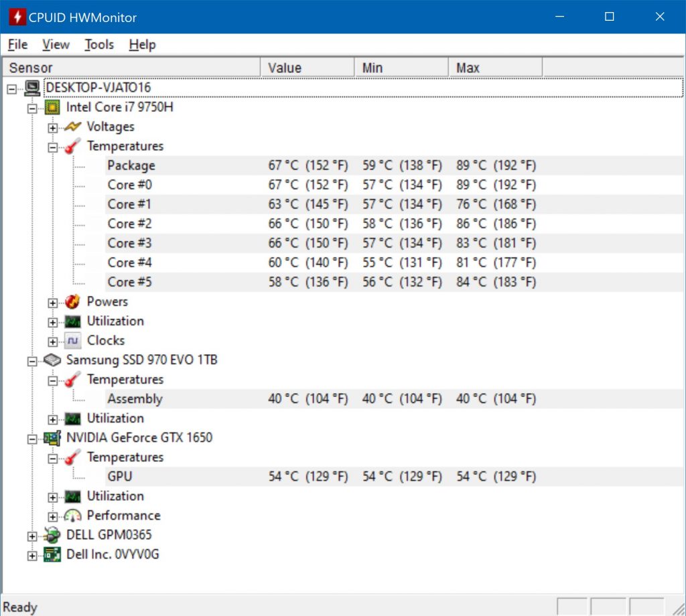Click the computer icon beside DESKTOP-VJATO16
The height and width of the screenshot is (616, 686).
[32, 88]
